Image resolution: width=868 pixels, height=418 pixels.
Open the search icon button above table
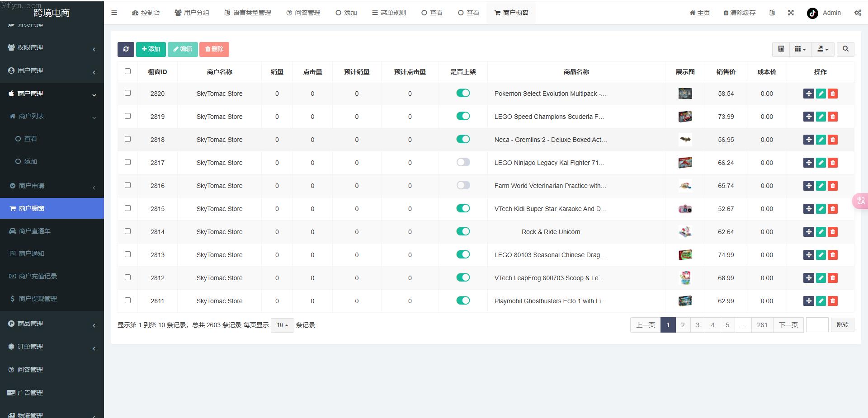point(845,49)
